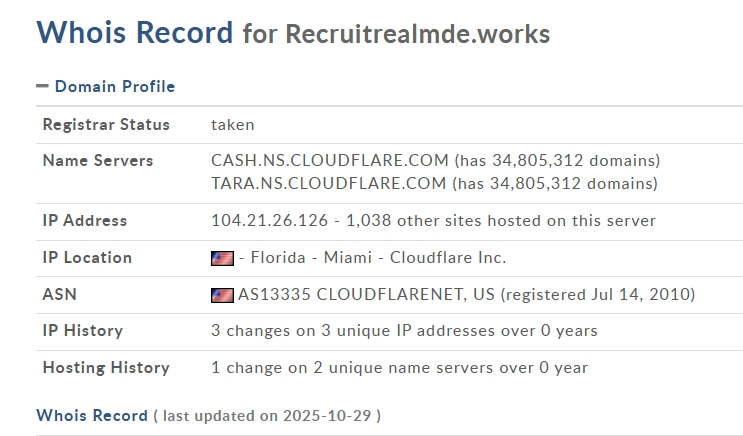This screenshot has height=436, width=743.
Task: Click the Whois Record section heading
Action: [91, 415]
